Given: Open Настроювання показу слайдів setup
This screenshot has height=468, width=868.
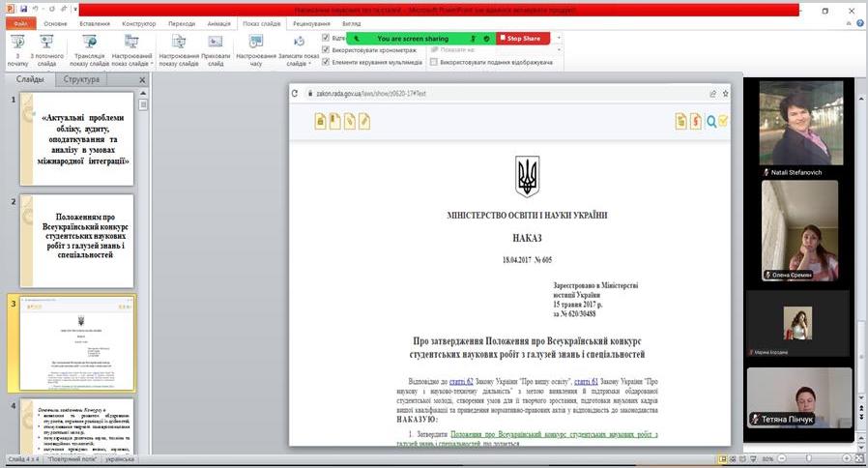Looking at the screenshot, I should point(179,50).
